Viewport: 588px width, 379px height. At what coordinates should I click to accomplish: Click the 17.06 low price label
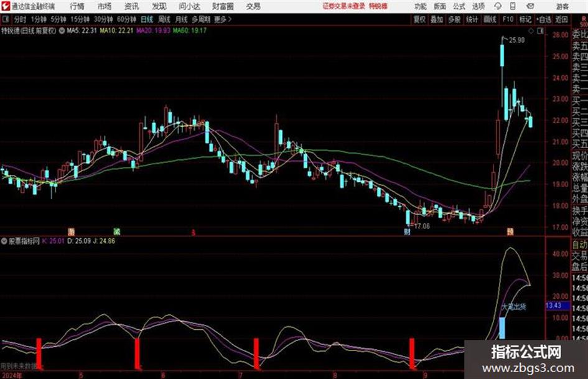422,227
